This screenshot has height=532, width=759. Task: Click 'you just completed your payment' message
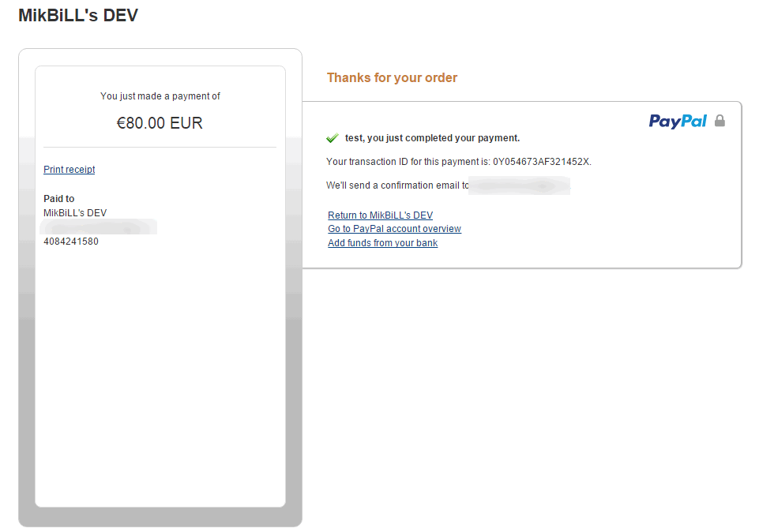click(x=432, y=138)
